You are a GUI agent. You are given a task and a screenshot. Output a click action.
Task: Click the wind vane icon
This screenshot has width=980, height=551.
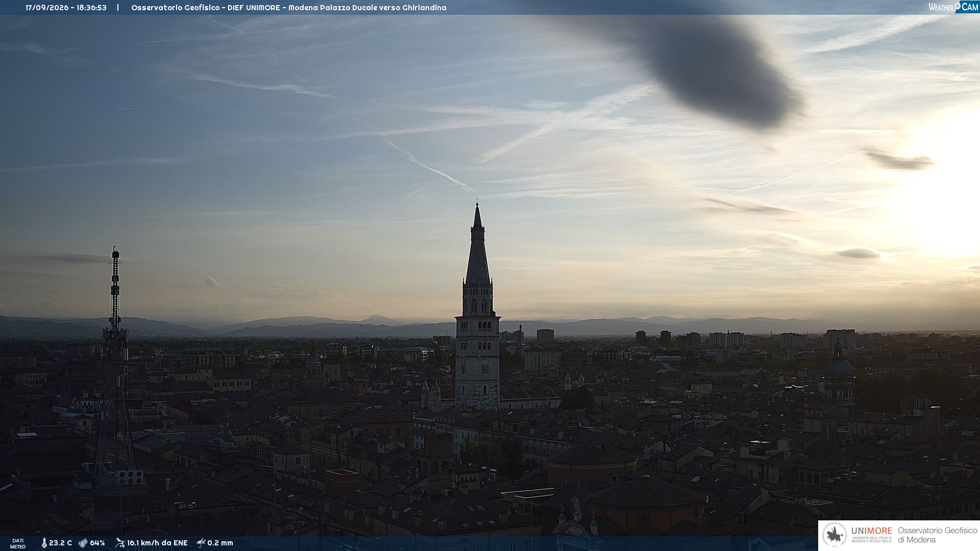(x=120, y=543)
